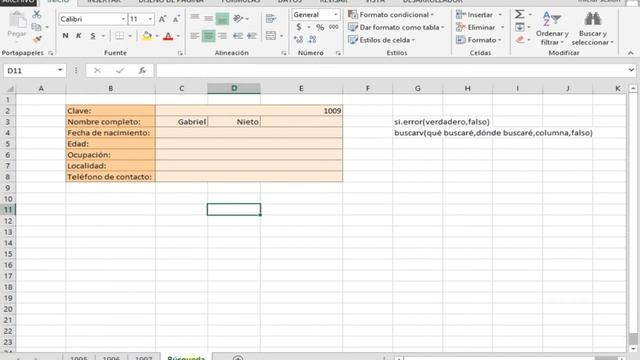Align cell content to bottom
This screenshot has height=360, width=640.
[222, 18]
